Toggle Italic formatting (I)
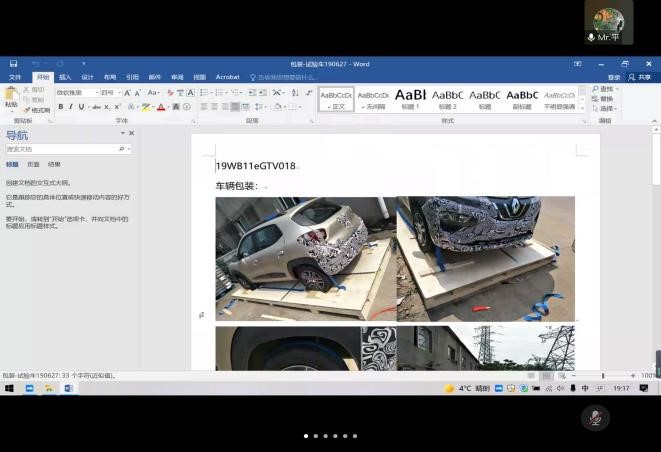This screenshot has height=452, width=661. tap(71, 107)
